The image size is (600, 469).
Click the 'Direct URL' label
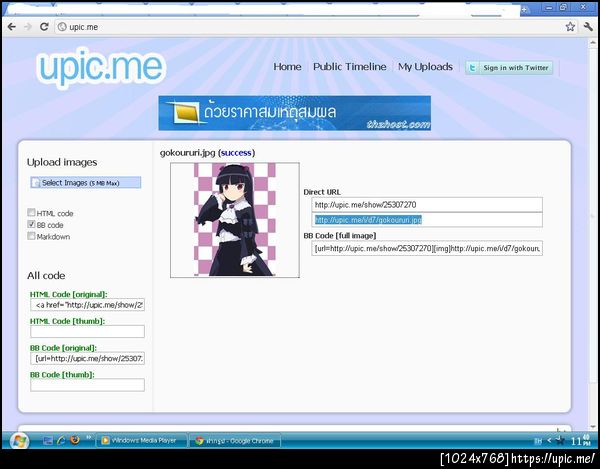click(x=322, y=192)
